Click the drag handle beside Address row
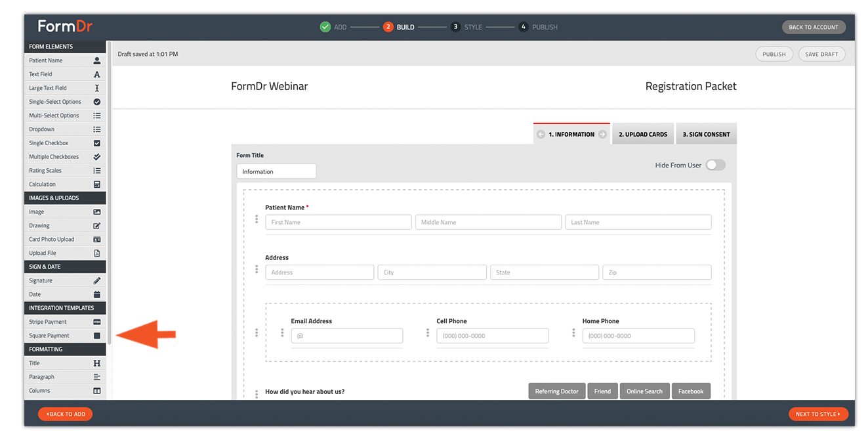 (257, 269)
